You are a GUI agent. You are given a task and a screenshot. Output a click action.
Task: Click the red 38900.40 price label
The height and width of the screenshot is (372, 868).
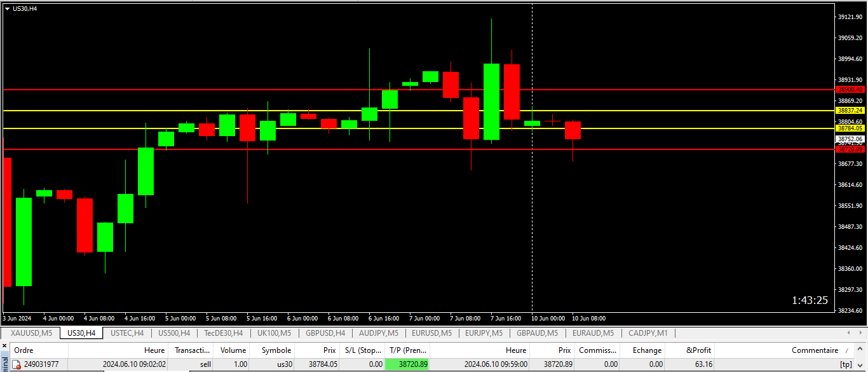[x=850, y=90]
